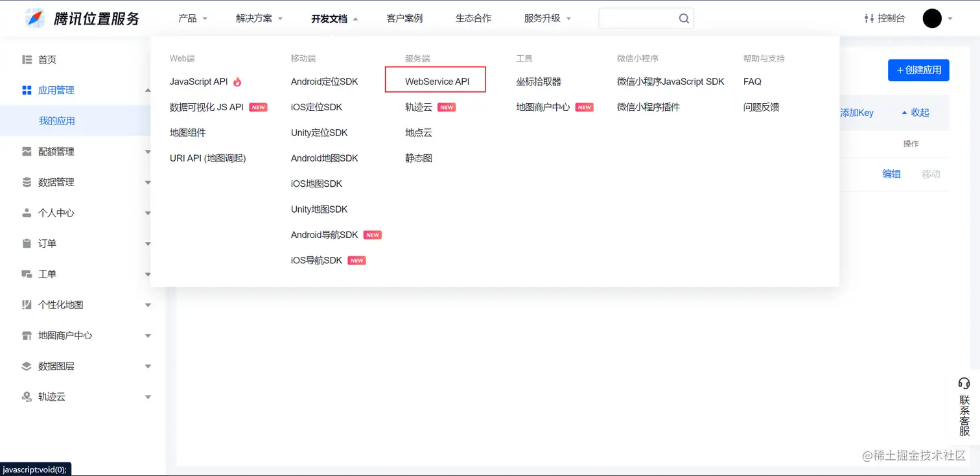Image resolution: width=980 pixels, height=476 pixels.
Task: Click the 个性化地图 map icon
Action: [27, 305]
